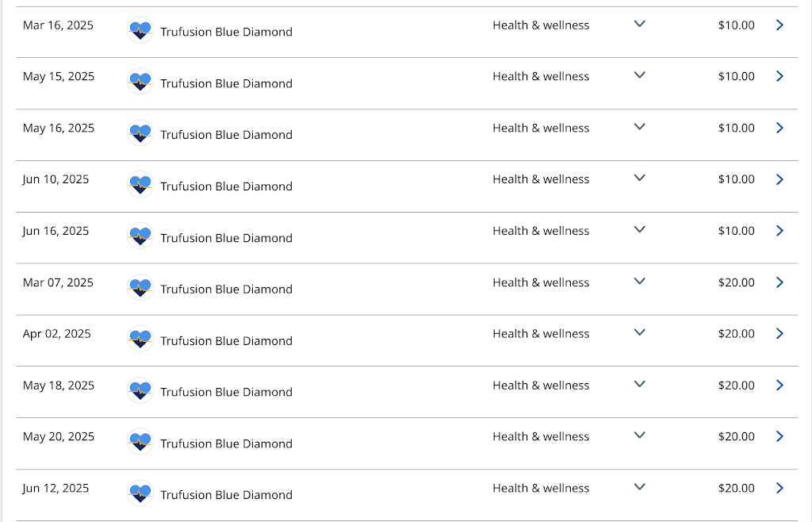
Task: Click Trufusion Blue Diamond on May 20 row
Action: point(226,443)
